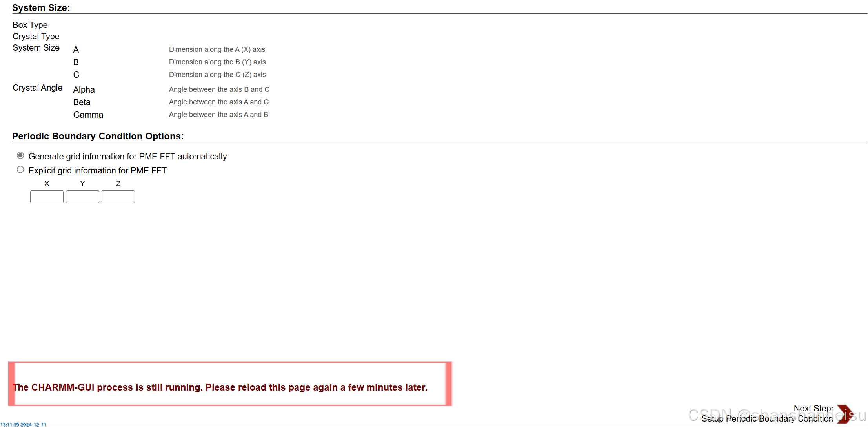The height and width of the screenshot is (429, 868).
Task: Click the System Size heading
Action: coord(41,8)
